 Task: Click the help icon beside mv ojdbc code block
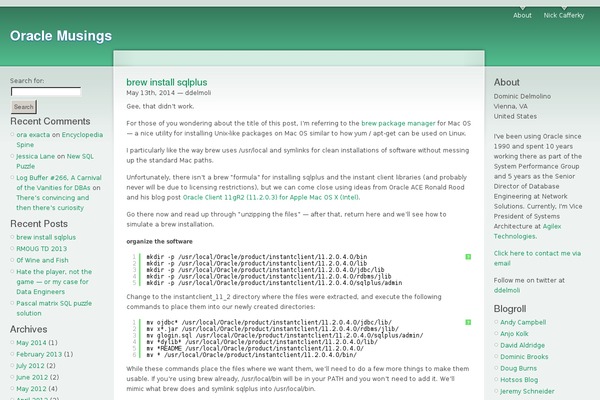tap(468, 322)
